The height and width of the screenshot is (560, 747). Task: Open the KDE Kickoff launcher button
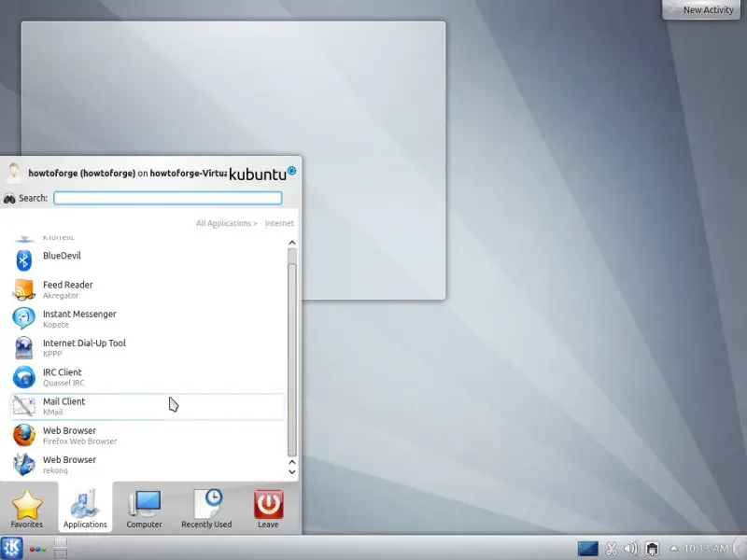(x=11, y=548)
